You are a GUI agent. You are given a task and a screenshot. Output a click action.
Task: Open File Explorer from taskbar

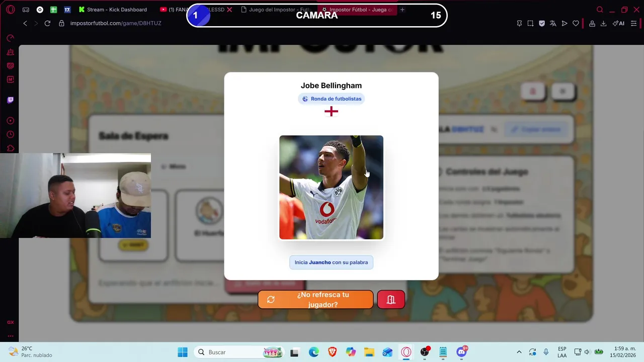pos(369,352)
